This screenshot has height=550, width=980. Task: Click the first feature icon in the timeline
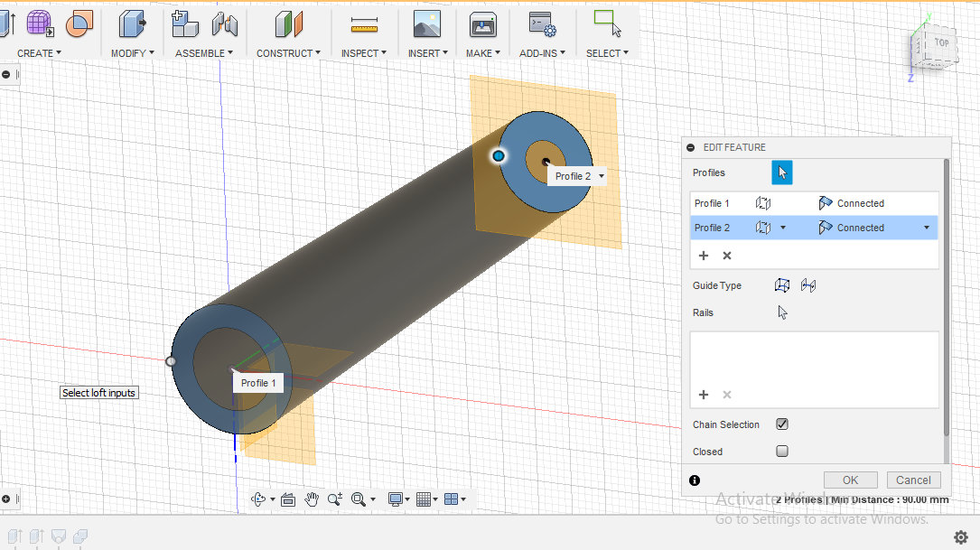tap(15, 536)
